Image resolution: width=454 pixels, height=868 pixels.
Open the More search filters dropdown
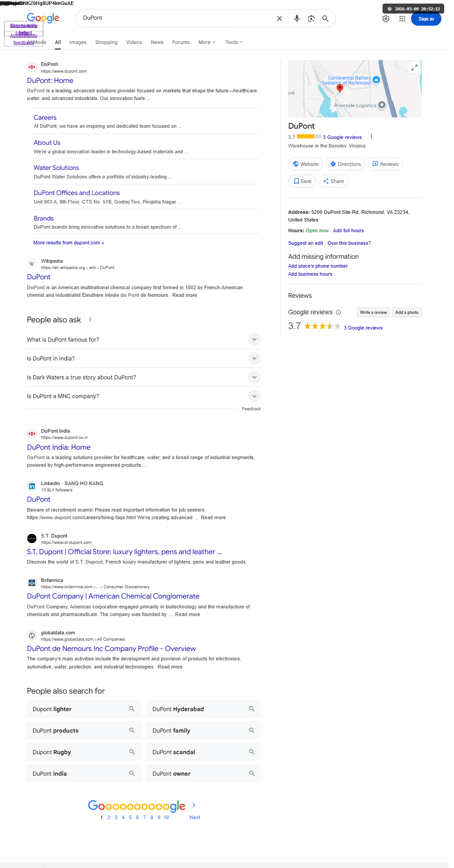coord(207,42)
